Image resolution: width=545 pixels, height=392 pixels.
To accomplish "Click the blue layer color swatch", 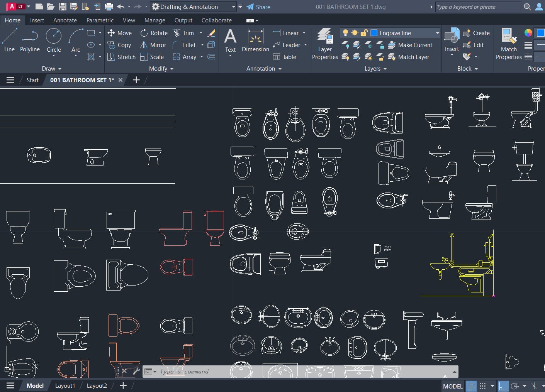I will (x=374, y=33).
